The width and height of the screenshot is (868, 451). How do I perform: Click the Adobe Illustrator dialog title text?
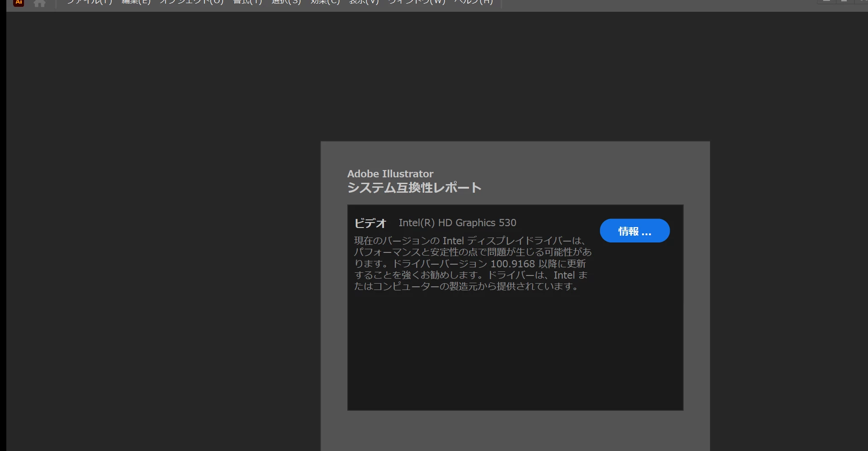click(x=390, y=174)
